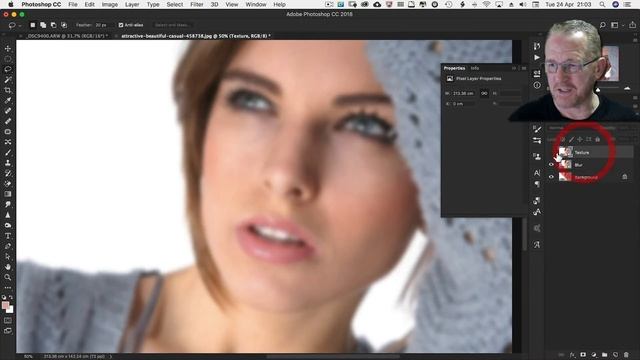640x360 pixels.
Task: Select the Crop tool
Action: (8, 90)
